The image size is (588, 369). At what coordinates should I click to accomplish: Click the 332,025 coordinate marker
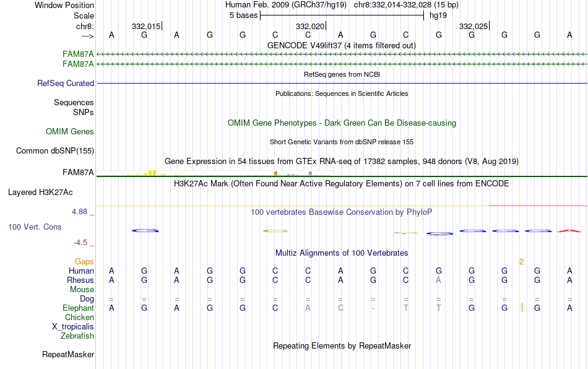click(473, 26)
